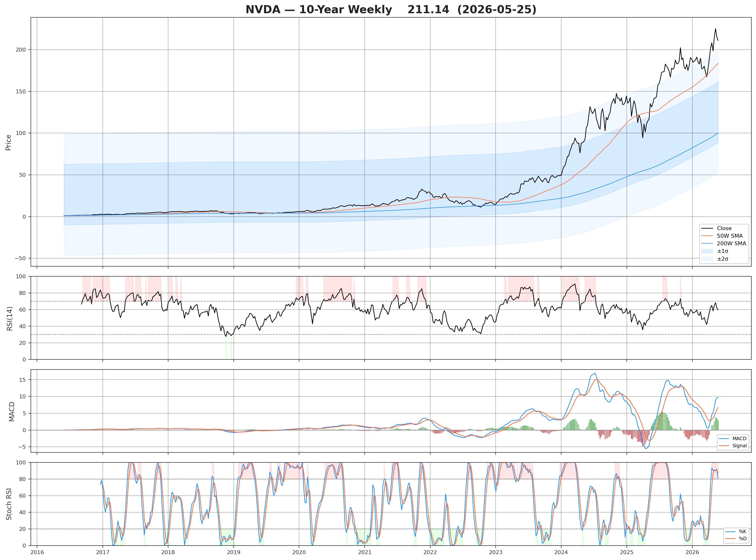Click the "2017" x-axis tick label
756x560 pixels.
pos(103,552)
